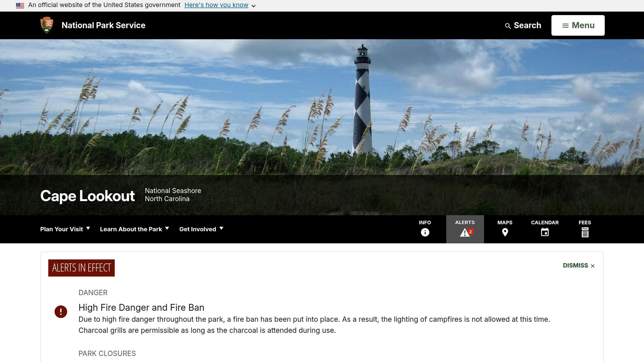Click High Fire Danger and Fire Ban heading
Viewport: 644px width, 362px height.
pos(141,307)
